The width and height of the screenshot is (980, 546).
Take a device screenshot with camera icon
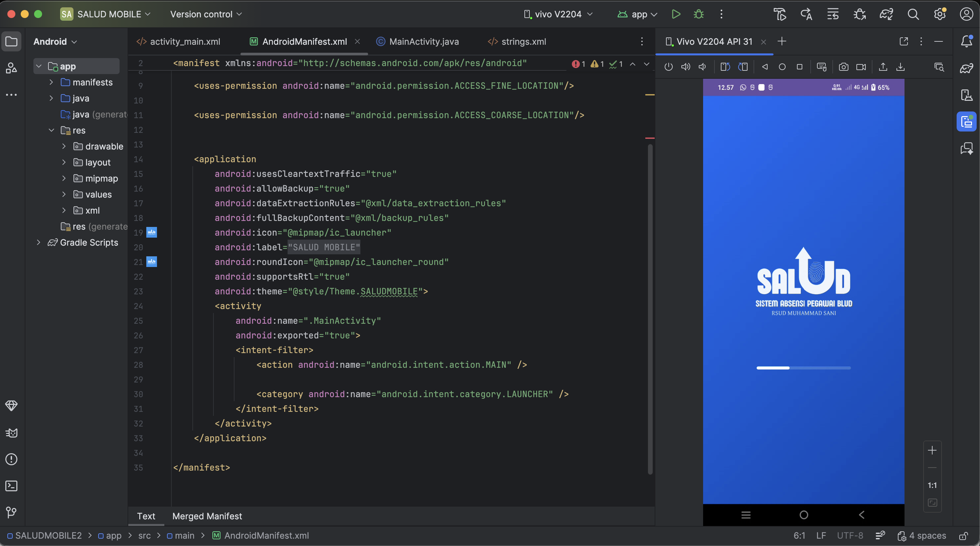click(x=843, y=67)
